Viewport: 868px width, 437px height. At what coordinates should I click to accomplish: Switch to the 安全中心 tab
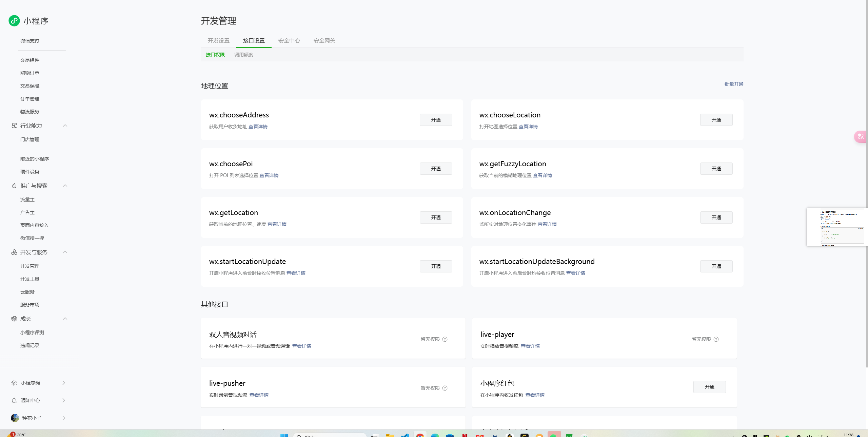[289, 41]
